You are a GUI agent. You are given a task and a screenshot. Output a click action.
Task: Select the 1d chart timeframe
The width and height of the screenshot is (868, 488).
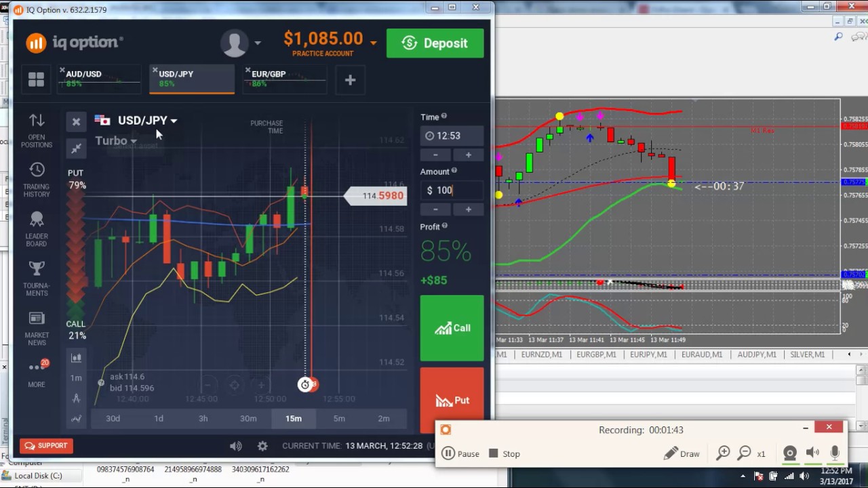[x=158, y=418]
